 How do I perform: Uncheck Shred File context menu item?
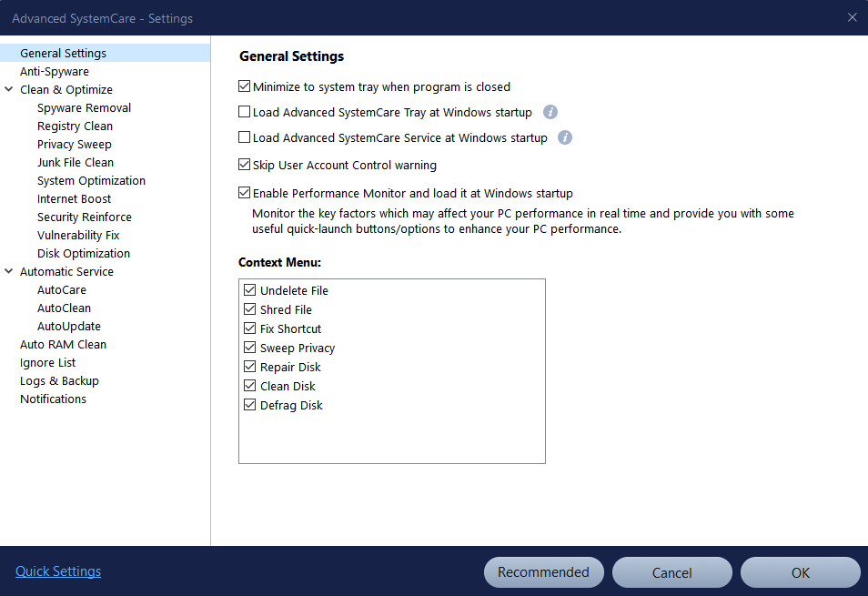tap(250, 309)
